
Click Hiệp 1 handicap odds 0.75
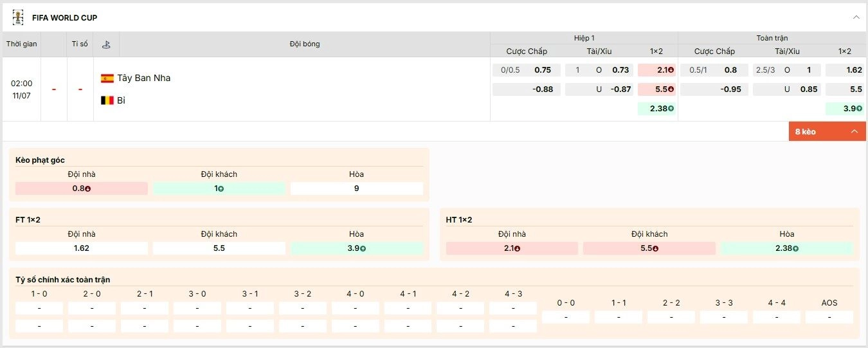point(527,70)
